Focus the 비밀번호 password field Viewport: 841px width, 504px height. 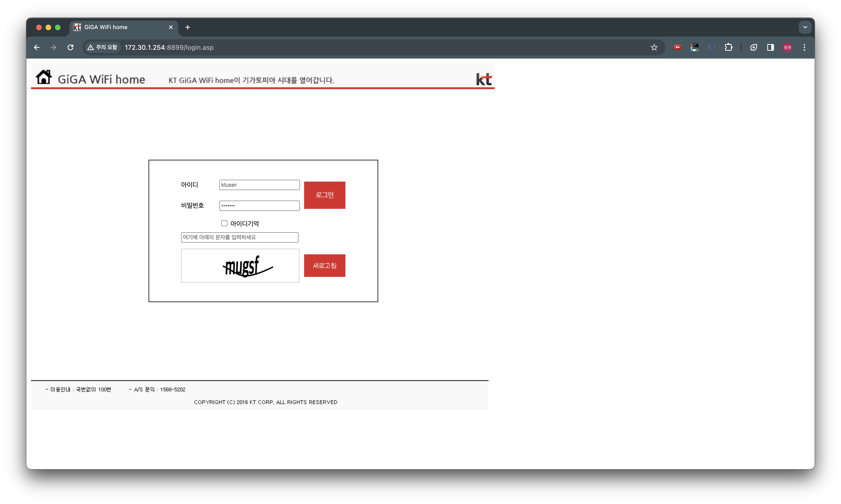tap(259, 206)
